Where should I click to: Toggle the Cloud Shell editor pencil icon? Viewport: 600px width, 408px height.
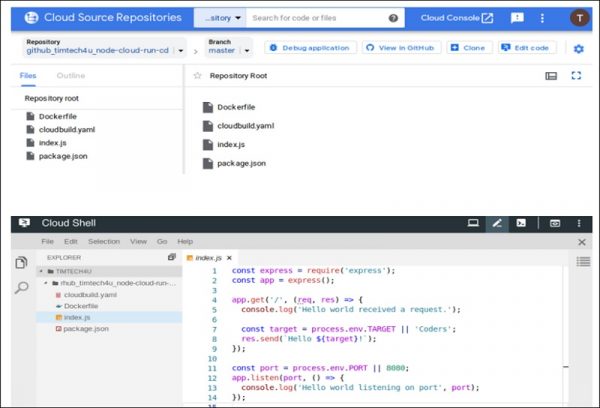(497, 224)
